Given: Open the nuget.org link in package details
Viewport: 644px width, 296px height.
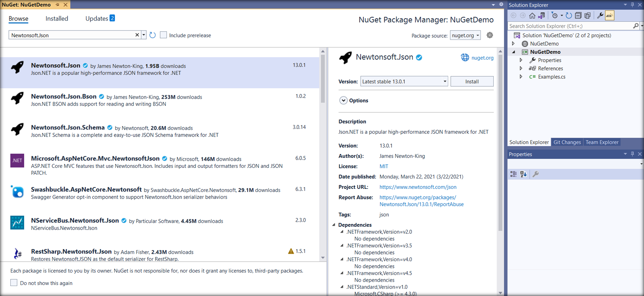Looking at the screenshot, I should point(482,57).
